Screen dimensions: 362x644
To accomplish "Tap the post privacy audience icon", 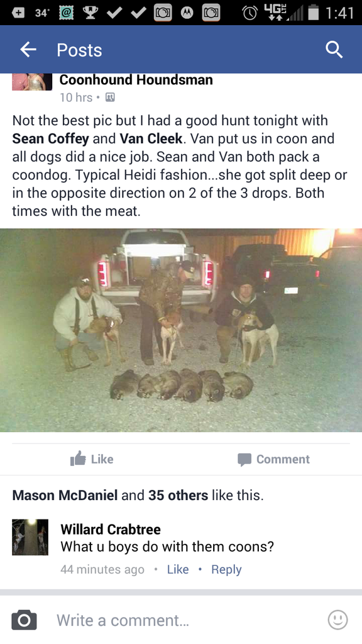I will click(x=110, y=97).
